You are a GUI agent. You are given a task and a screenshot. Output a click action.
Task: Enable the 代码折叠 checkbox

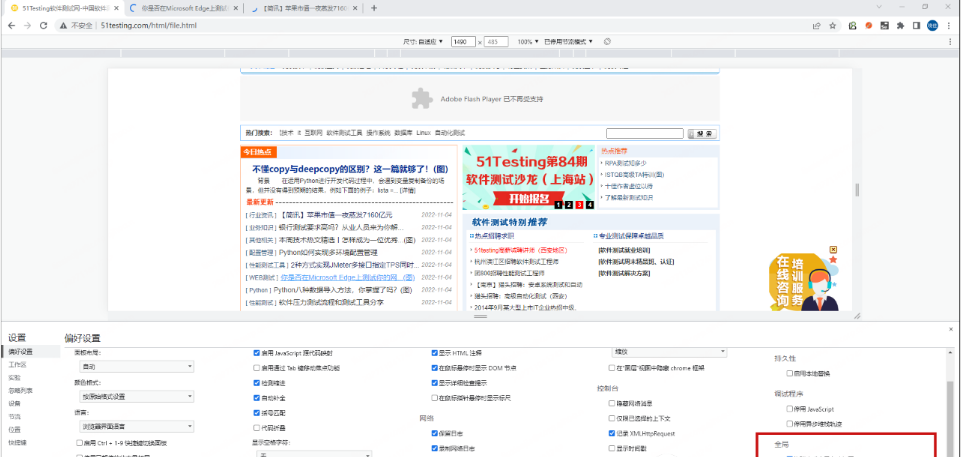coord(257,428)
